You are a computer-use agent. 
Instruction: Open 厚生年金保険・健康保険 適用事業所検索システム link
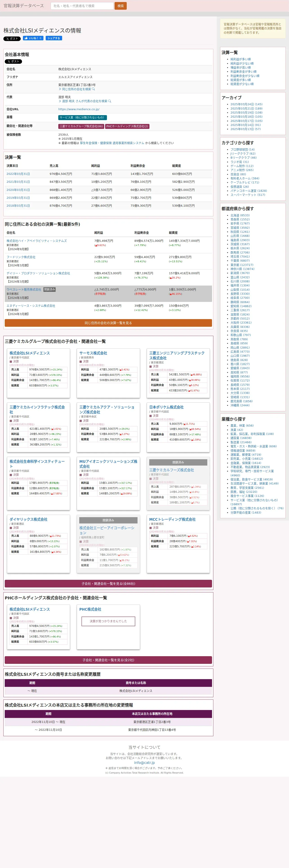coord(112,143)
